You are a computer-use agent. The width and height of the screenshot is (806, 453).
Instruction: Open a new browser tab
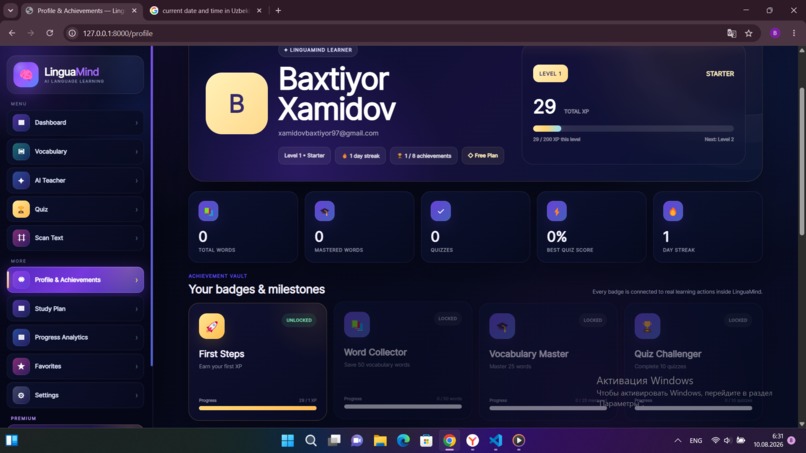pos(278,10)
